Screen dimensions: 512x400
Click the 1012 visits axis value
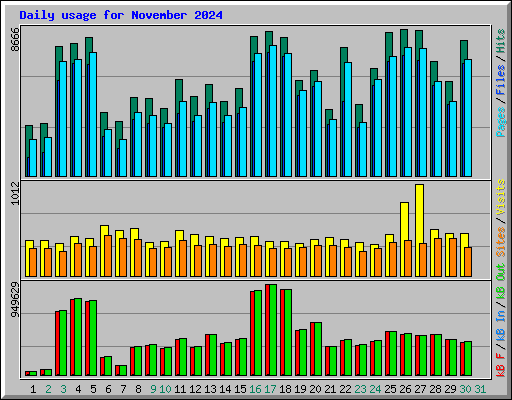(x=15, y=193)
